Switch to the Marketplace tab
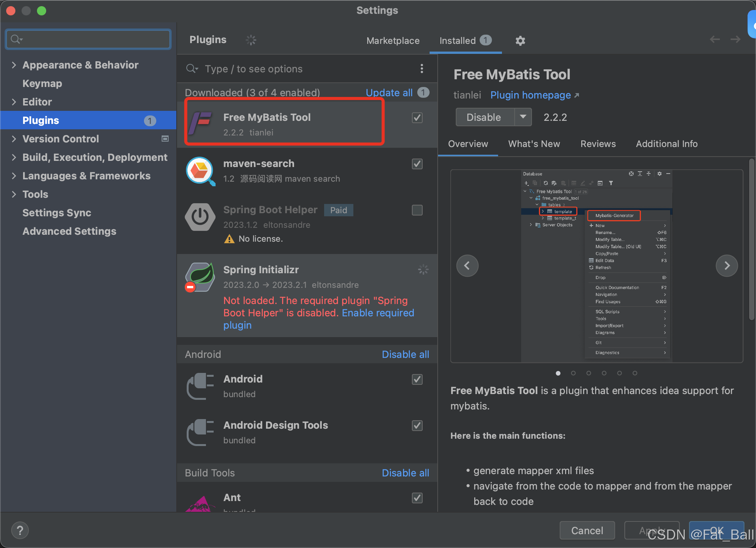Image resolution: width=756 pixels, height=548 pixels. pos(393,41)
